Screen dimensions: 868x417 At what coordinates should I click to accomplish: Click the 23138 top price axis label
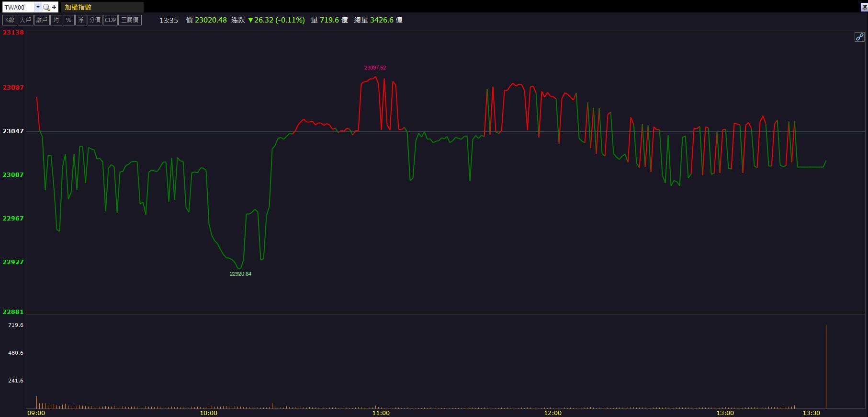pos(13,33)
